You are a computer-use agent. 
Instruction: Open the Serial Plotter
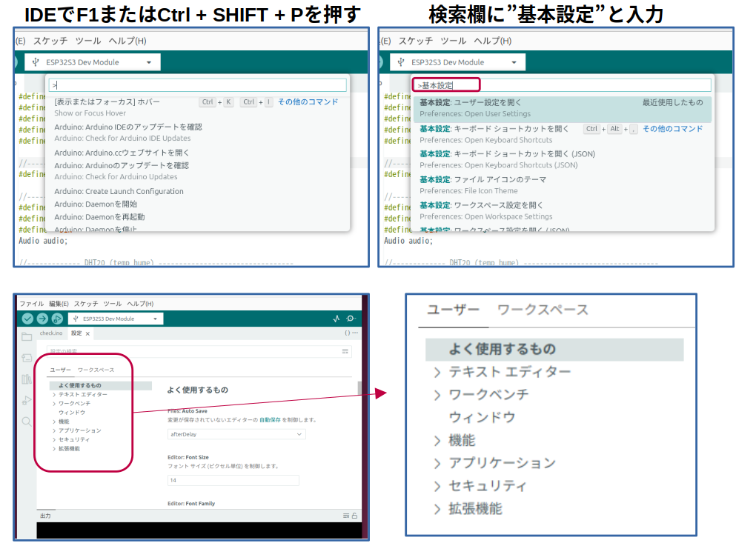pos(336,319)
